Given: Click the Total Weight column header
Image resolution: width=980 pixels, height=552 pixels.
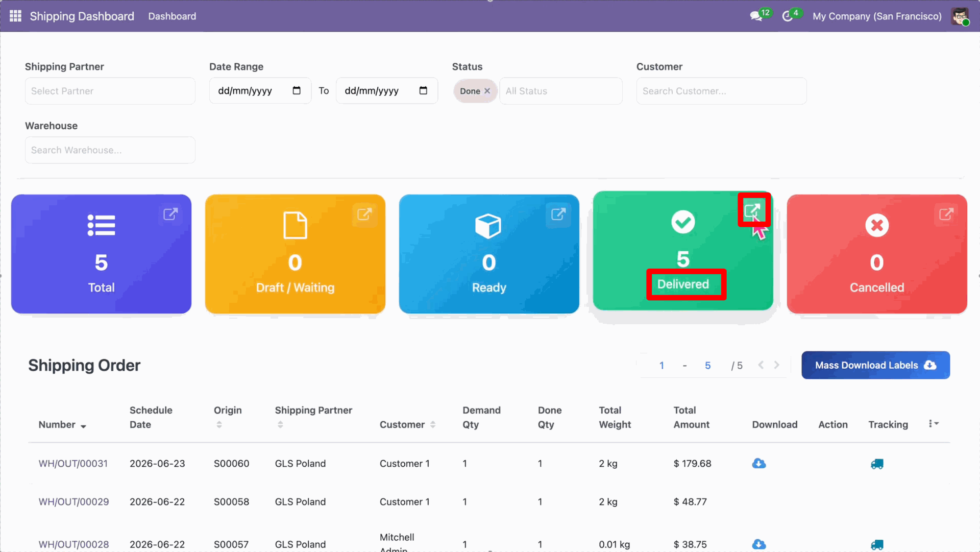Looking at the screenshot, I should tap(615, 417).
